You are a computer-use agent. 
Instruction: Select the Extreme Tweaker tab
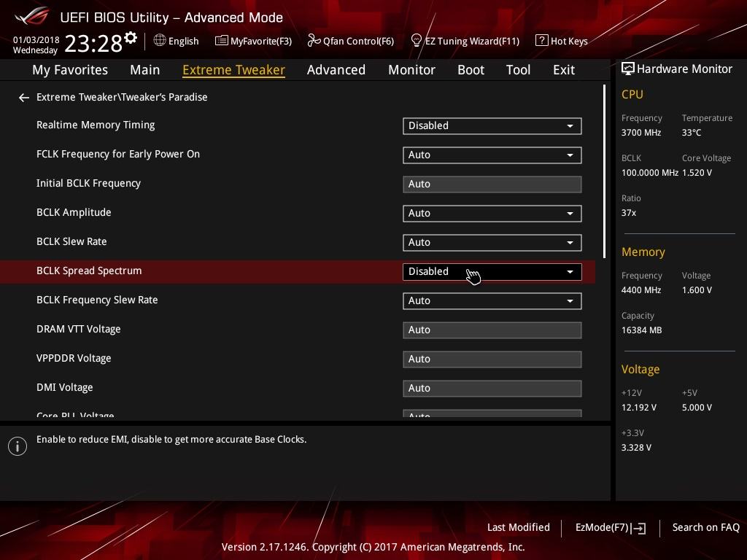coord(233,70)
